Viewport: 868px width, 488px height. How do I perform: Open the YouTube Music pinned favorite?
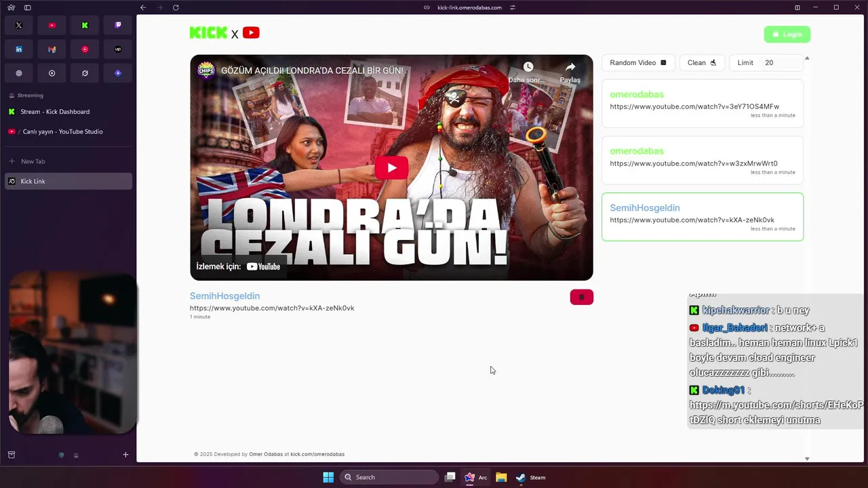coord(85,49)
